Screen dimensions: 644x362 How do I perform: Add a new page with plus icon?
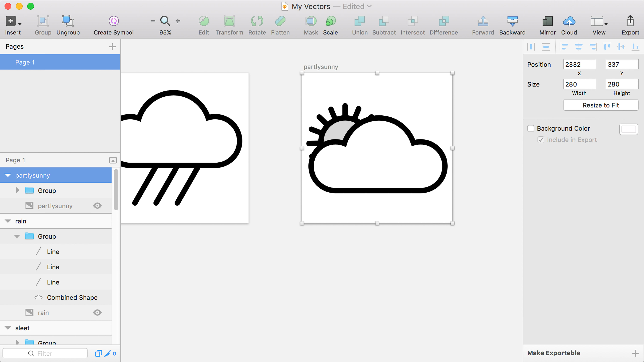point(112,47)
